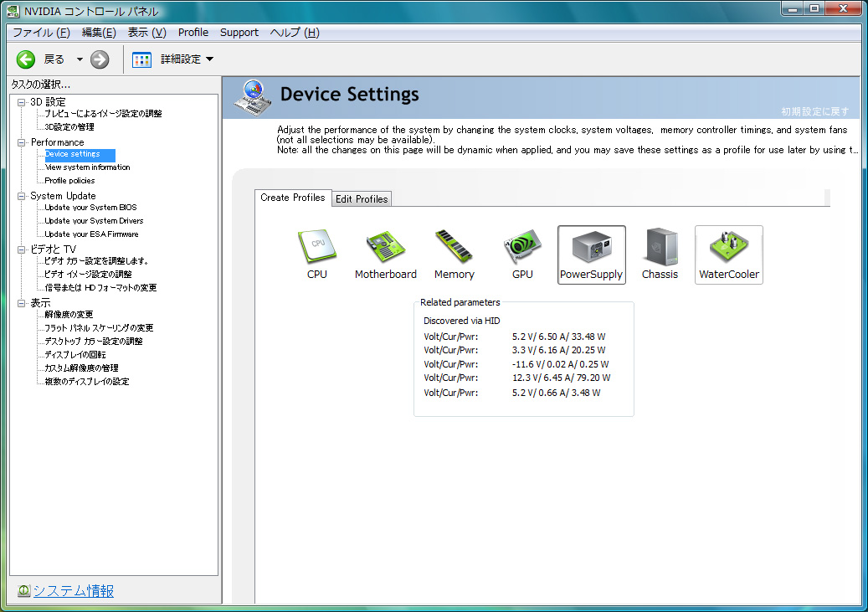Switch to the Edit Profiles tab
Viewport: 868px width, 612px height.
point(362,198)
